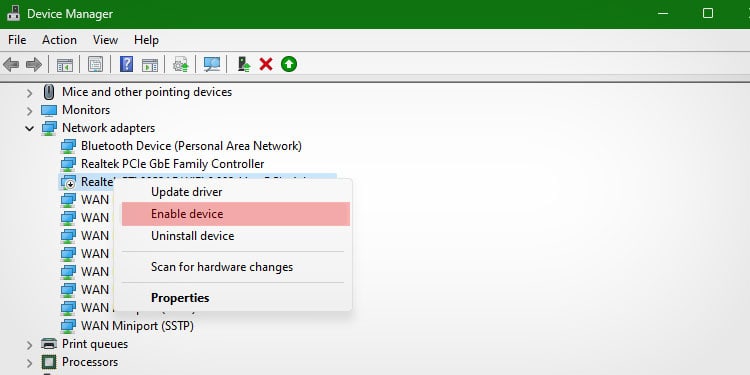Click the Back arrow toolbar icon
This screenshot has height=375, width=750.
coord(11,64)
